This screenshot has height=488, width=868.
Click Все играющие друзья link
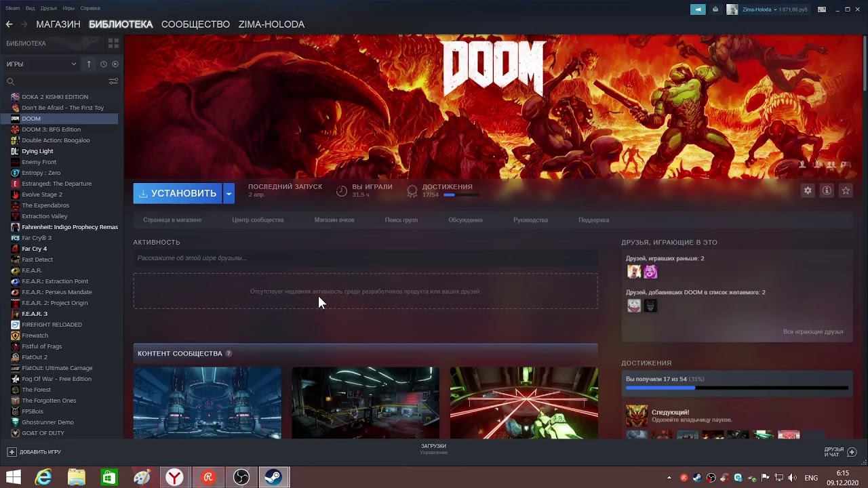813,331
